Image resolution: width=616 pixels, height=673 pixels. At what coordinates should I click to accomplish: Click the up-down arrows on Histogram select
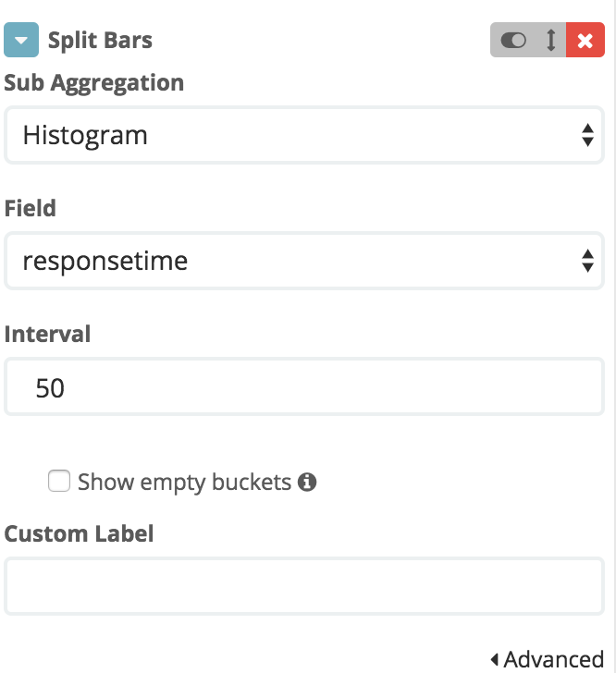pos(587,135)
